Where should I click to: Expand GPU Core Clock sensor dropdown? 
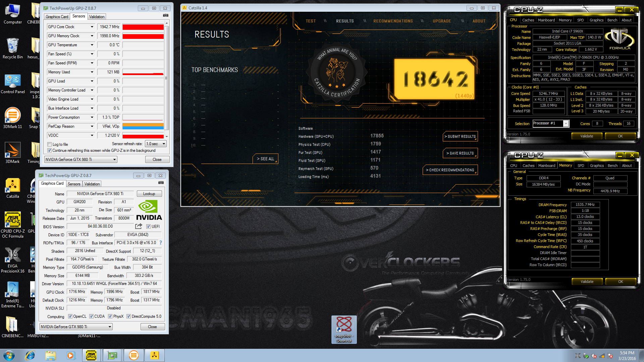[92, 27]
